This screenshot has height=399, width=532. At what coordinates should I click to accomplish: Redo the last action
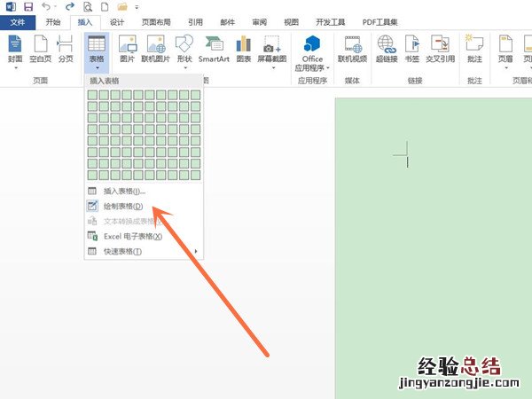point(70,6)
